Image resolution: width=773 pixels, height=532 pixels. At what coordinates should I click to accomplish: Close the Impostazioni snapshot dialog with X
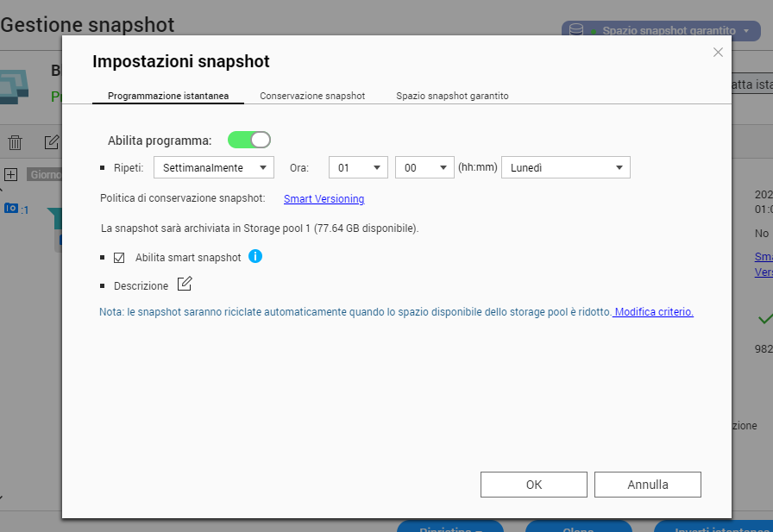click(718, 53)
